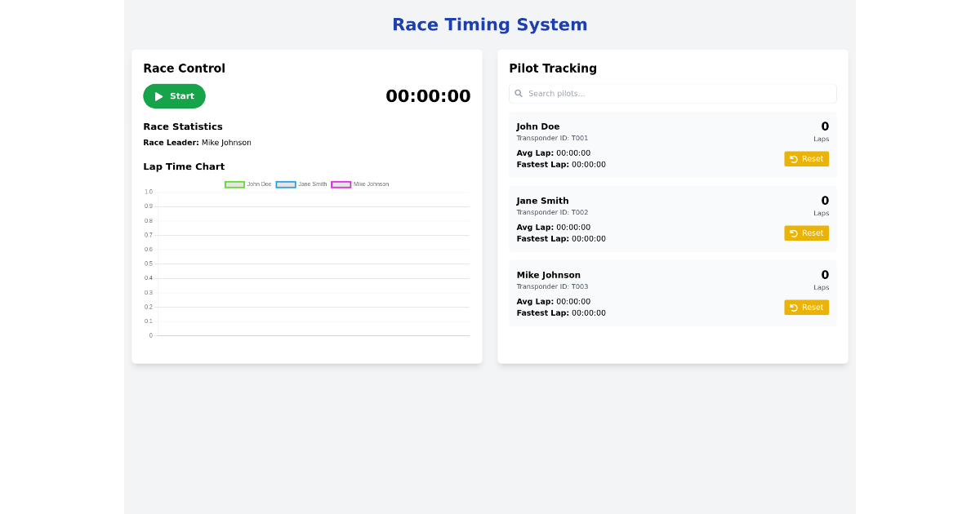Click the Race Timing System page title

pos(490,24)
